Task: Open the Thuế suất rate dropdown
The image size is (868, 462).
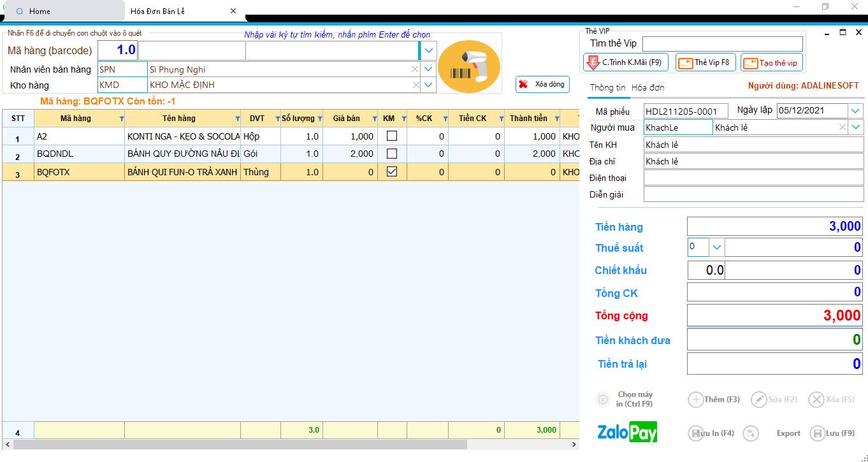Action: tap(716, 247)
